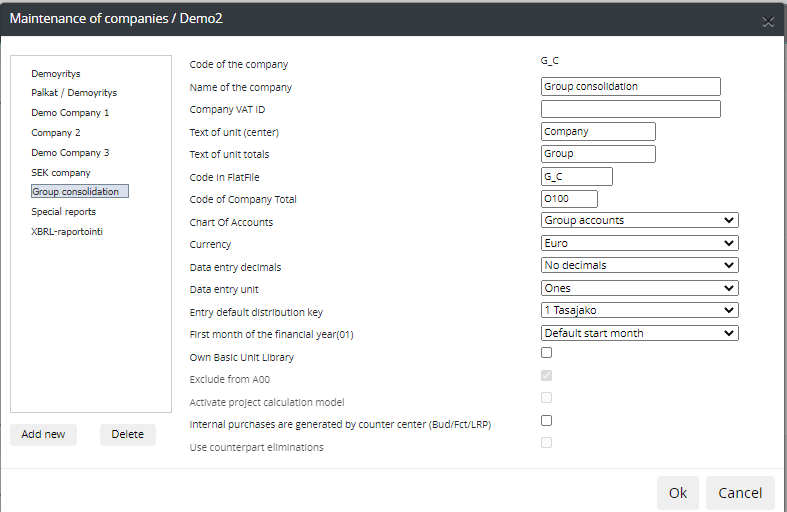Expand First month of financial year dropdown

(639, 333)
